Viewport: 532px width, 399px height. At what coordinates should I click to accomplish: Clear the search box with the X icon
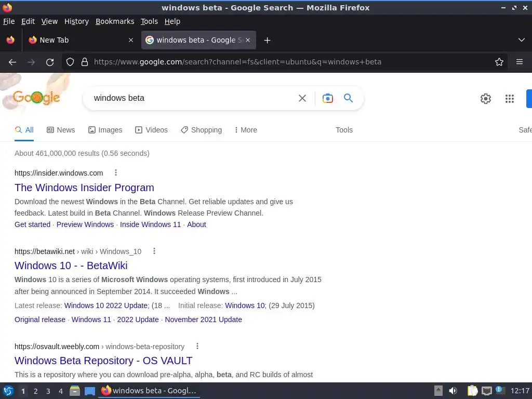coord(302,98)
